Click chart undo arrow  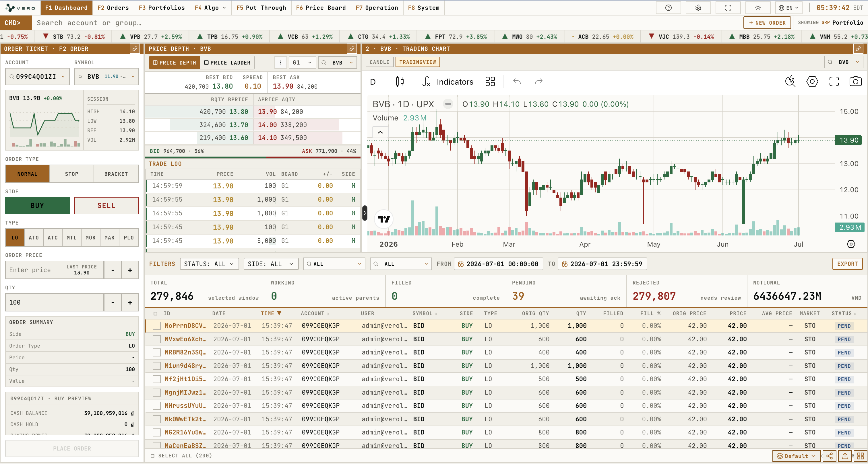coord(517,81)
